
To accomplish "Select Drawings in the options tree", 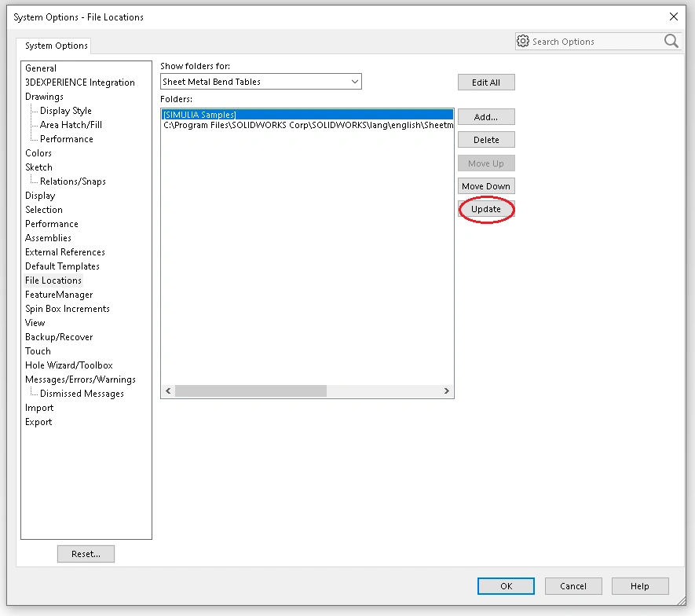I will (44, 97).
